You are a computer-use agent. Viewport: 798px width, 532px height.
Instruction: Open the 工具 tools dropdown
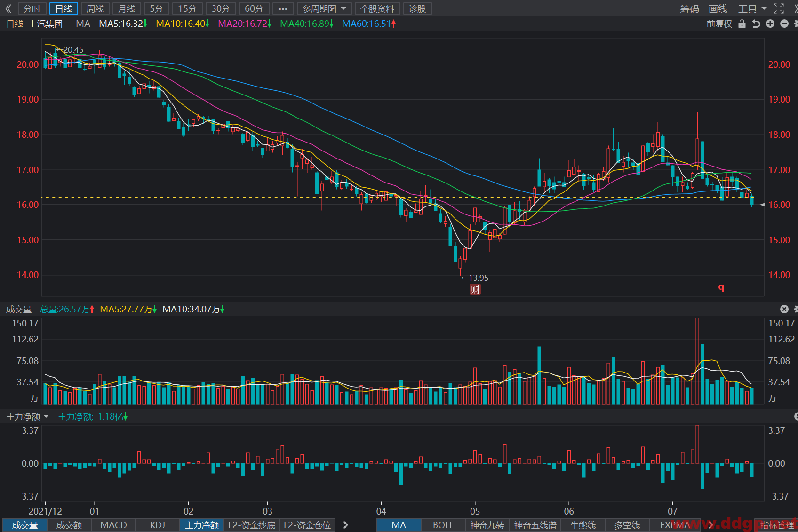coord(752,8)
